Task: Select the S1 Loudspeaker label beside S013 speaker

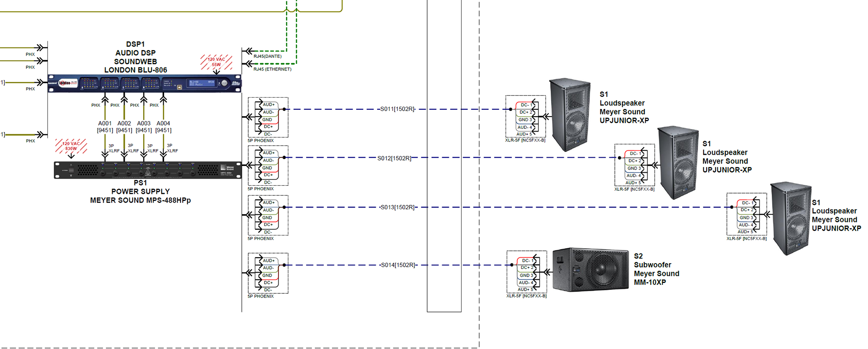Action: click(x=836, y=215)
